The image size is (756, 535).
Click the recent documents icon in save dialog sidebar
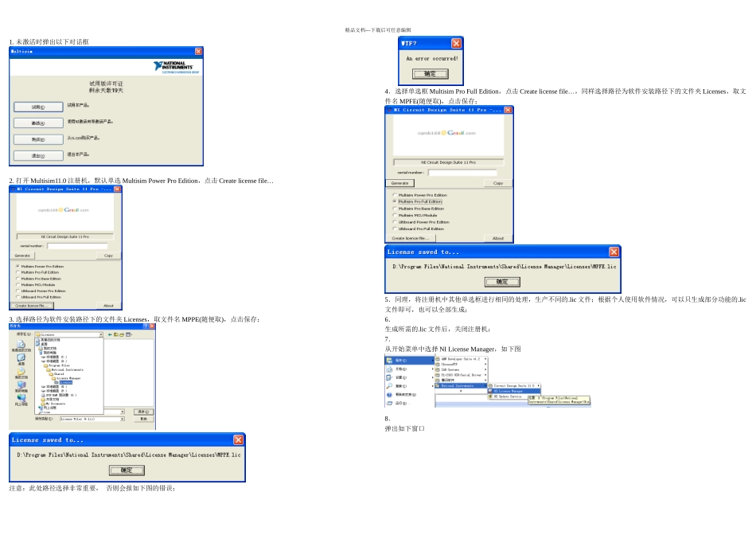tap(21, 346)
